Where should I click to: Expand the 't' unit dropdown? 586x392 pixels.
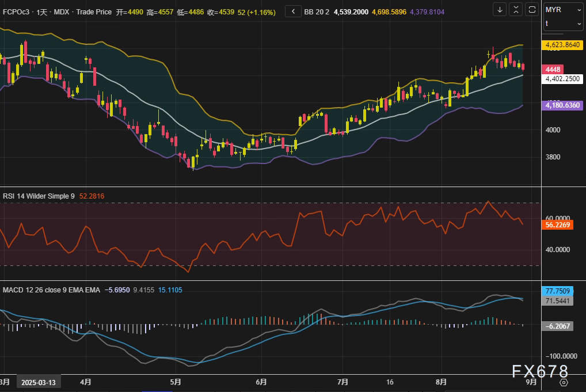click(564, 24)
